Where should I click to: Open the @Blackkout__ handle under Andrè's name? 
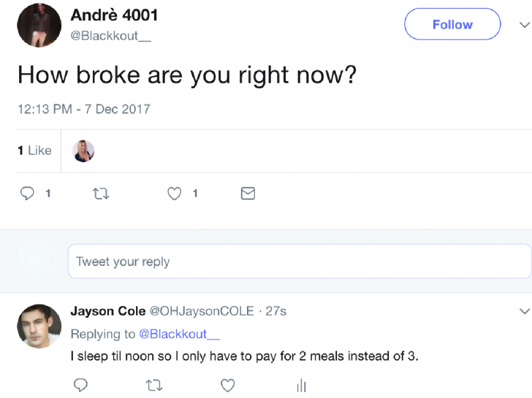coord(110,36)
